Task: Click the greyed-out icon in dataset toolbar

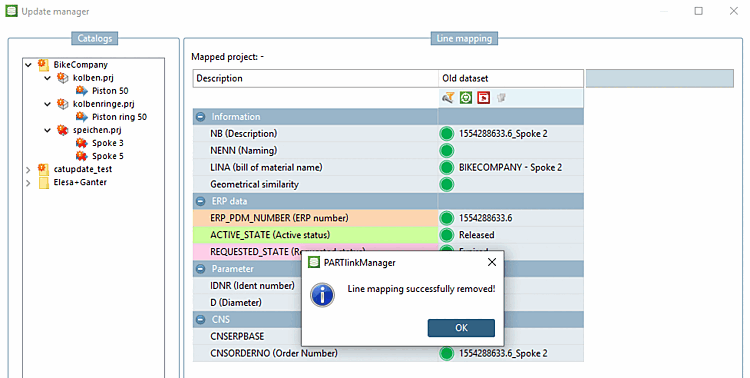Action: click(501, 98)
